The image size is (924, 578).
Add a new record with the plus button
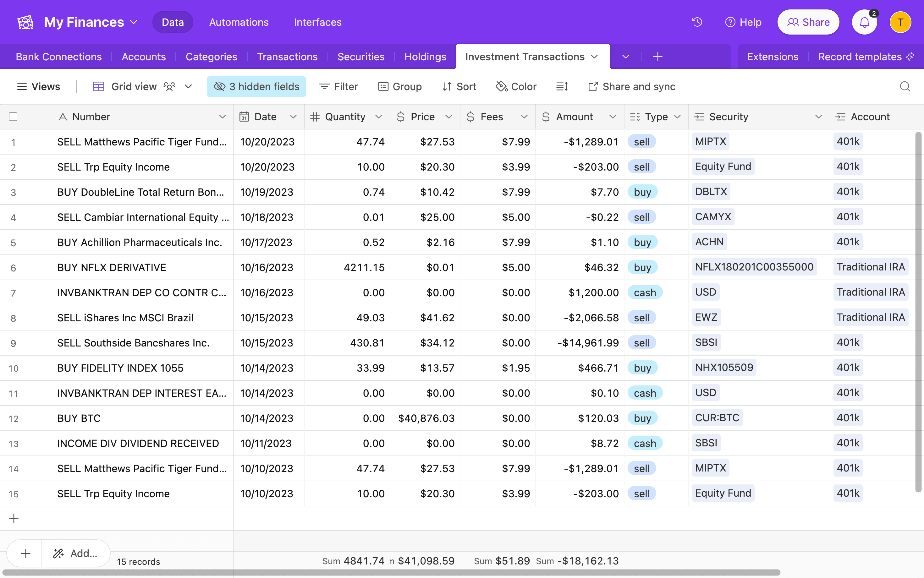(x=14, y=518)
